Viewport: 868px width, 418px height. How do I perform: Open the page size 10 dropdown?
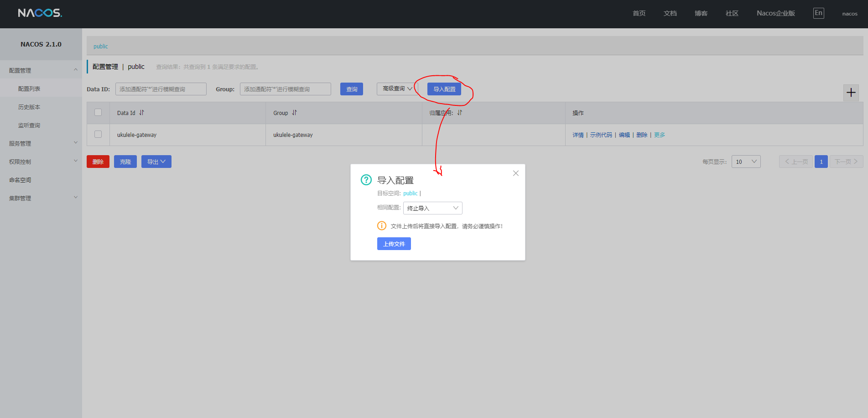coord(746,162)
